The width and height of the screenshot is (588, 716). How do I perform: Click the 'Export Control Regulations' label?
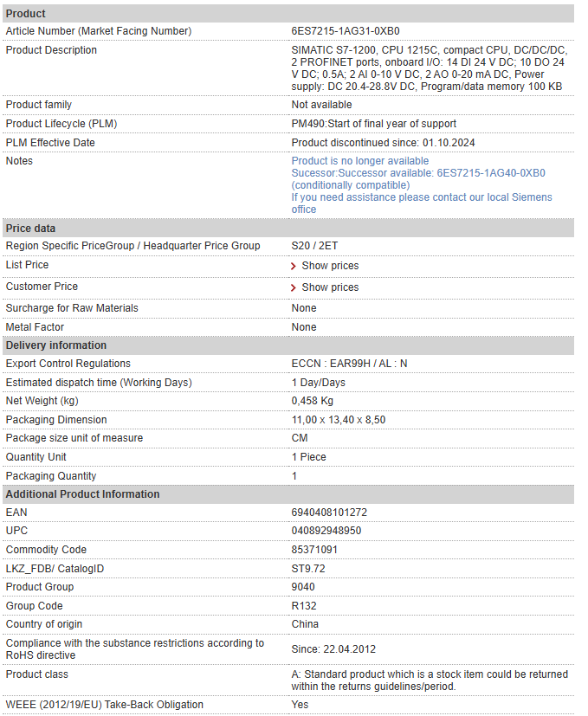(68, 364)
